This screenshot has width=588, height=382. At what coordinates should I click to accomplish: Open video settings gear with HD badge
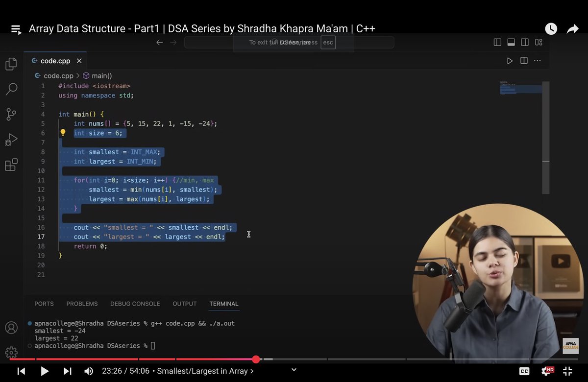[547, 371]
